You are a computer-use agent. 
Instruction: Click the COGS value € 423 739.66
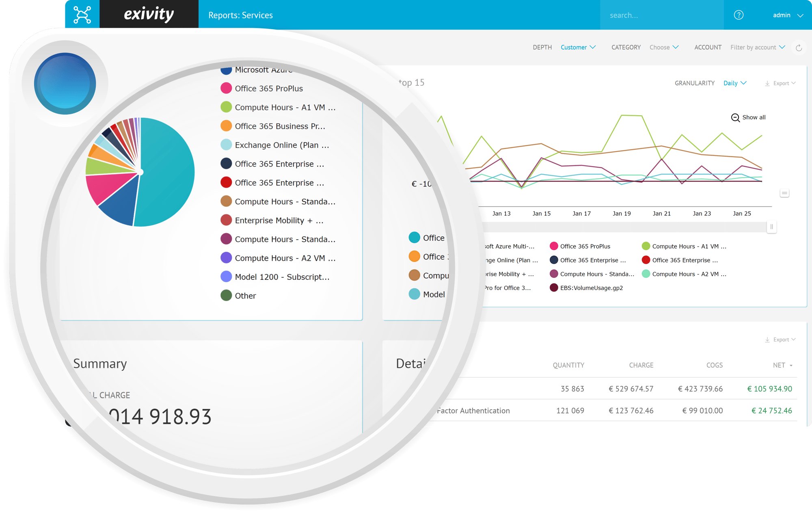[x=700, y=389]
